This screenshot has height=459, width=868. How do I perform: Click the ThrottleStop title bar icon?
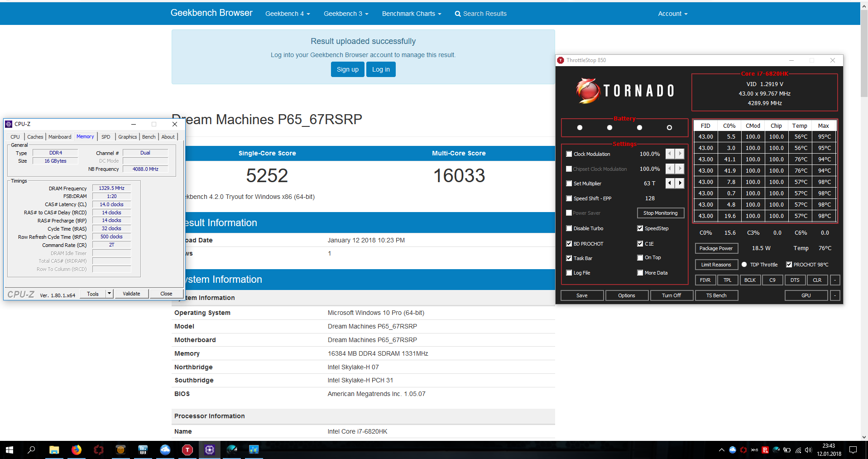coord(561,60)
